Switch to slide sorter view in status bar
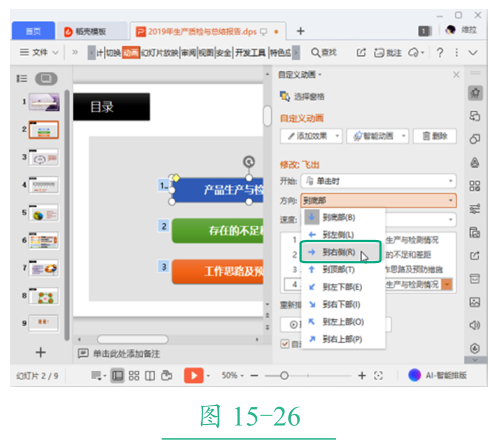The image size is (497, 445). (134, 376)
